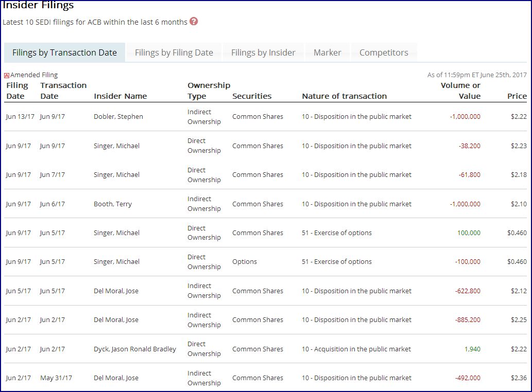Select the Filings by Insider tab
Screen dimensions: 532x392
point(263,52)
